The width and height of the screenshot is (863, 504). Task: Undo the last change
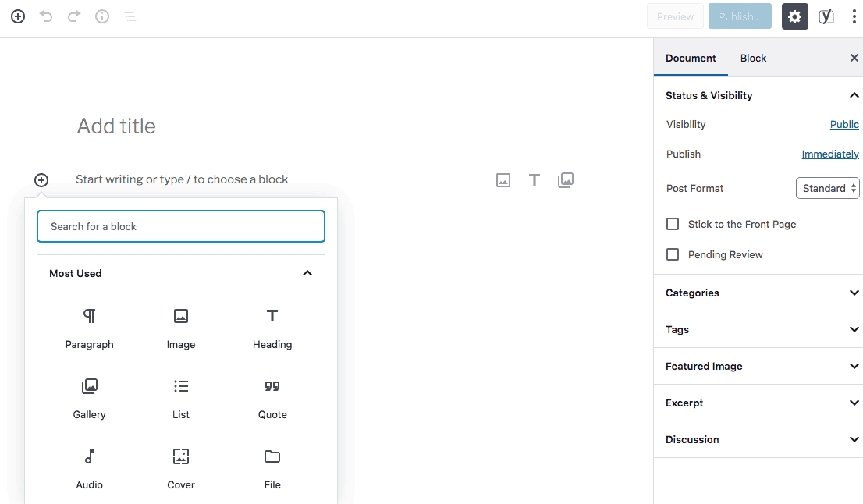point(46,16)
